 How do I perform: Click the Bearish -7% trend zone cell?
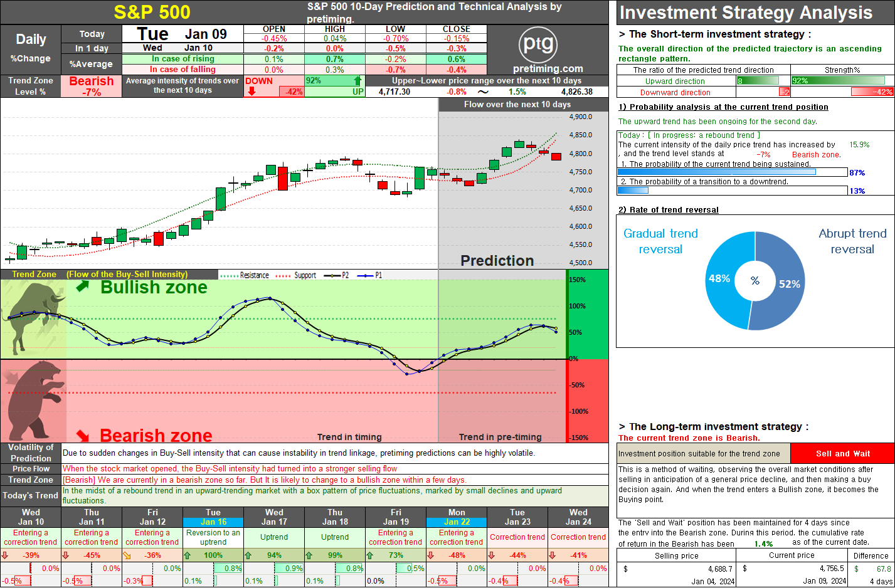tap(92, 86)
